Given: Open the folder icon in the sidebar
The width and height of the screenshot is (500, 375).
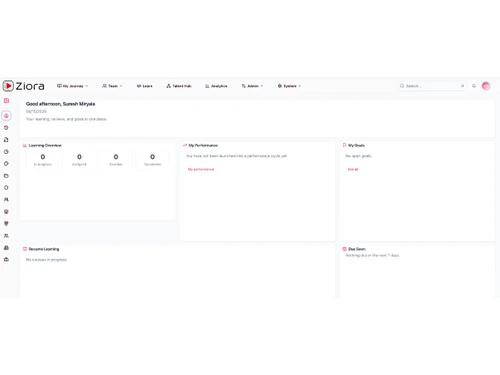Looking at the screenshot, I should pos(6,176).
